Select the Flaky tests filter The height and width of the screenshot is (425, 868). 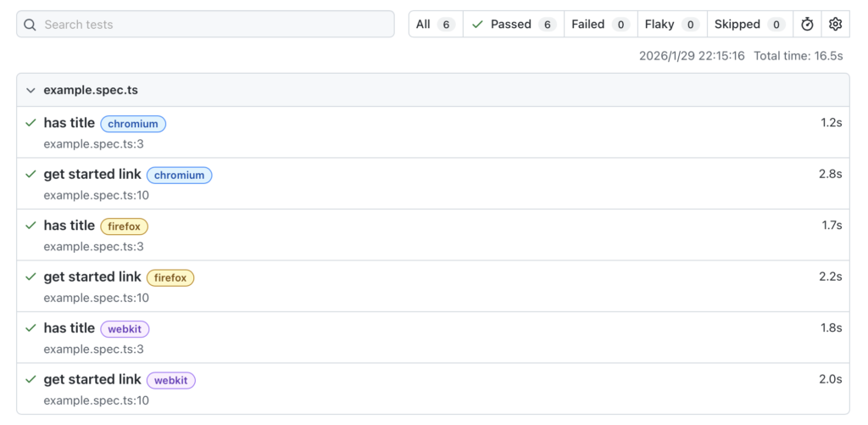tap(670, 25)
